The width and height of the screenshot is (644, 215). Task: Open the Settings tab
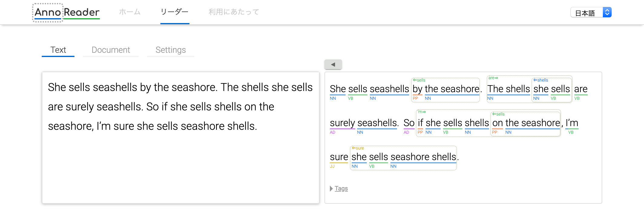(x=170, y=50)
